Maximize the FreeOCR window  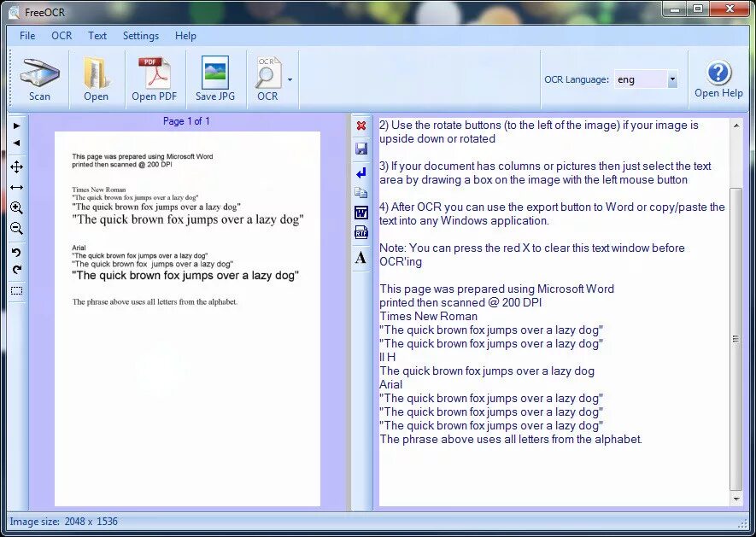tap(698, 9)
